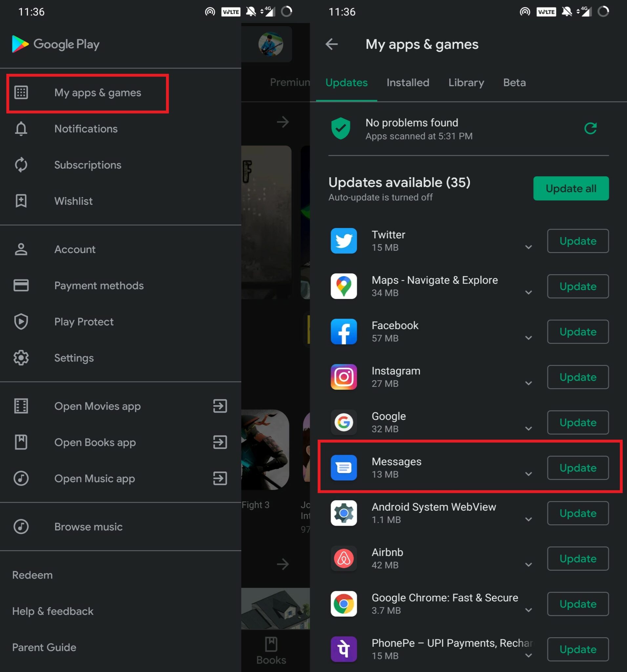The height and width of the screenshot is (672, 627).
Task: Expand Facebook update details chevron
Action: 529,338
